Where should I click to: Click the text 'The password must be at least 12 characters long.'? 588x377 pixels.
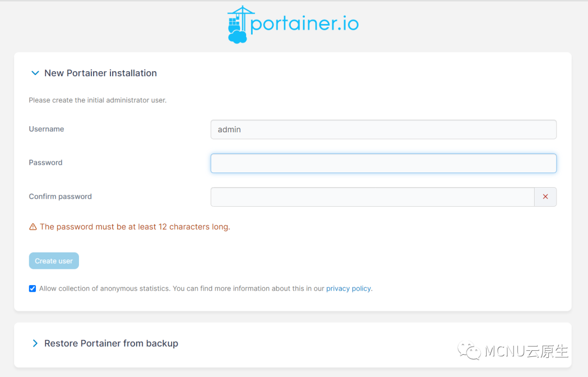coord(135,227)
